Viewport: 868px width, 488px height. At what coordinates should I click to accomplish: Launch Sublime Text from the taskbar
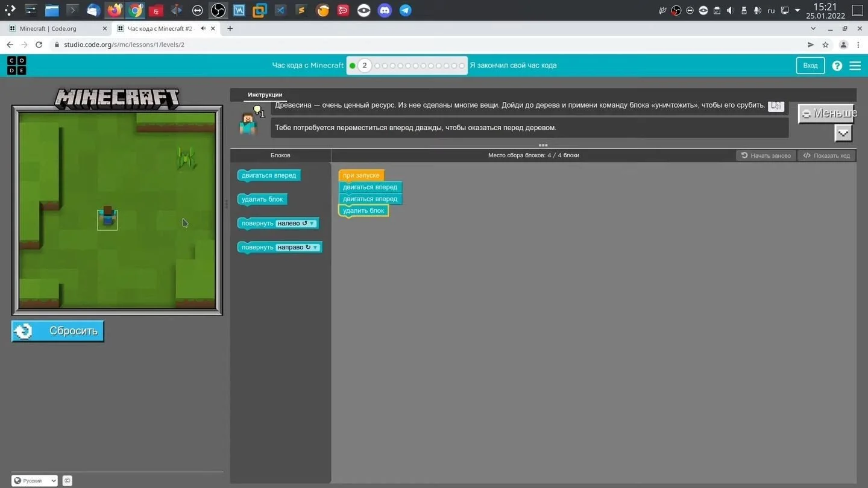[301, 10]
